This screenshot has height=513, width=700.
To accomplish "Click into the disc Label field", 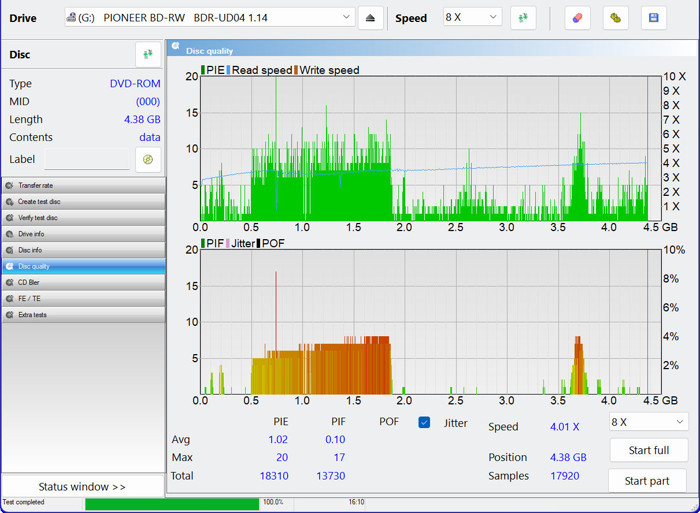I will pos(86,160).
